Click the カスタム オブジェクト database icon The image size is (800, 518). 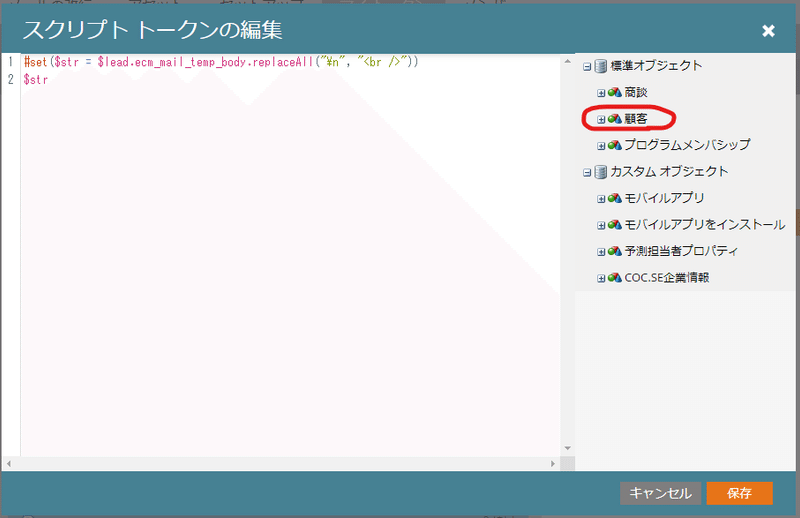(601, 172)
